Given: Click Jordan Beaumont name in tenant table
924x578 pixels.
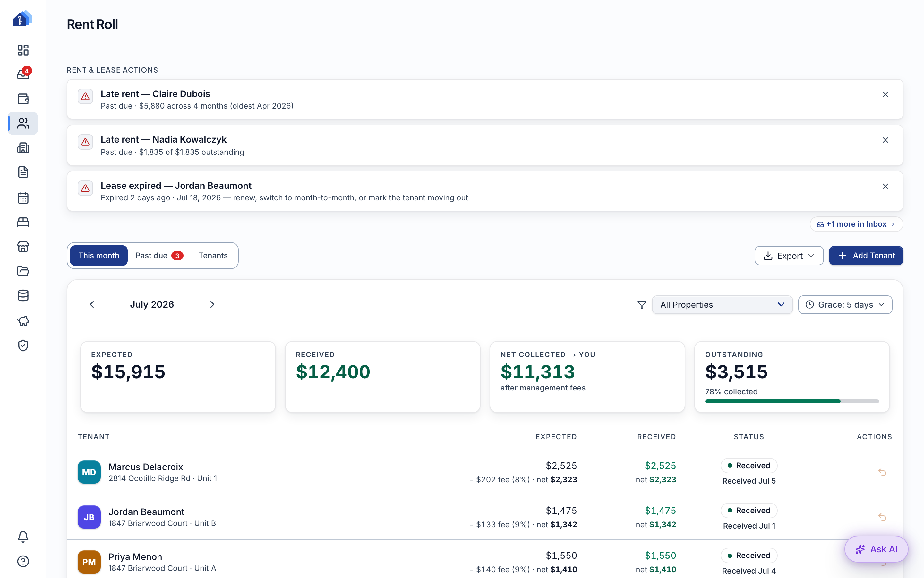Looking at the screenshot, I should 146,512.
